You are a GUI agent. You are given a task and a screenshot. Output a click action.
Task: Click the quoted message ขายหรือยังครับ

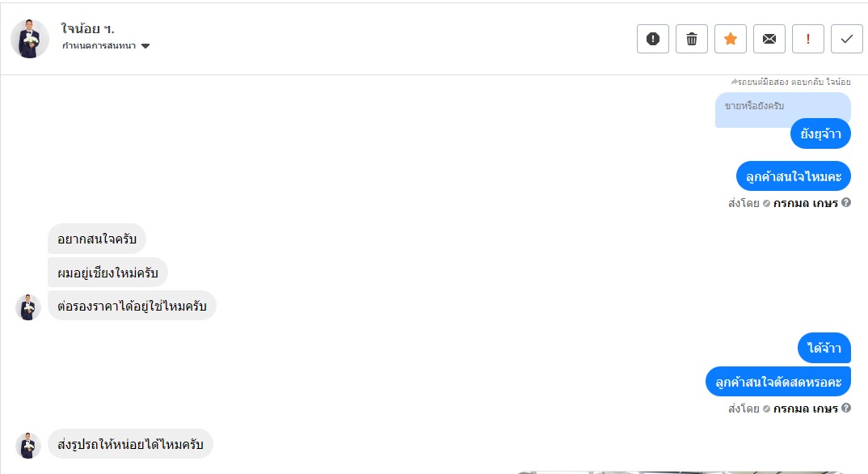point(754,106)
